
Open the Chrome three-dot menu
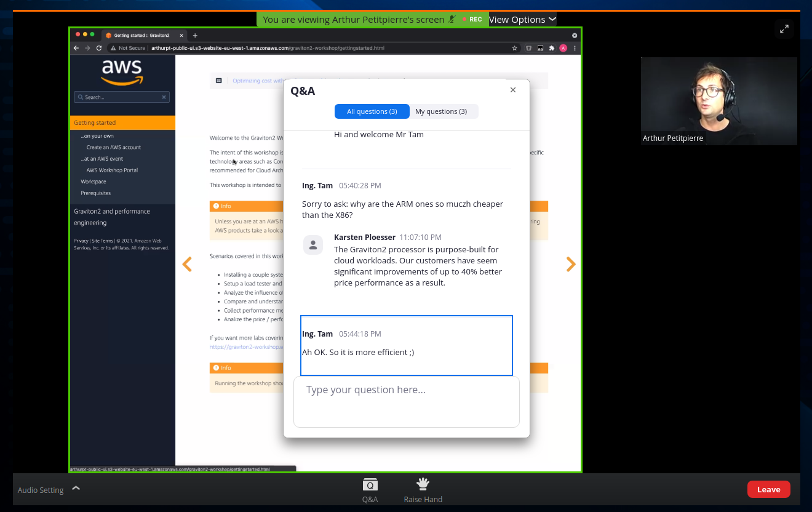[x=575, y=48]
